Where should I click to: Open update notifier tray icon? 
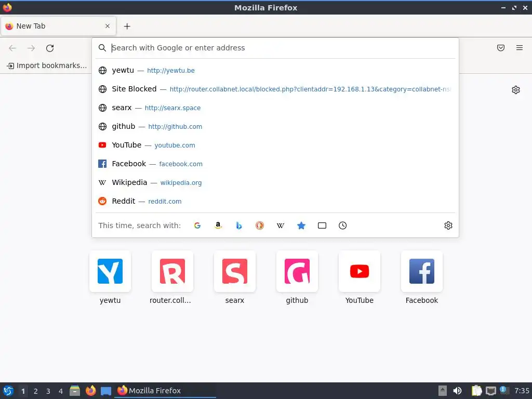503,390
